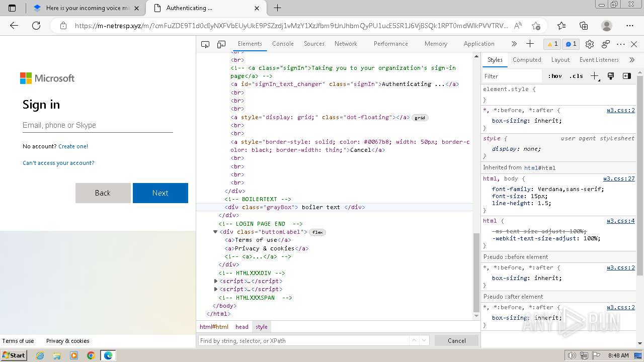644x362 pixels.
Task: Click the styles Filter input
Action: (x=512, y=76)
